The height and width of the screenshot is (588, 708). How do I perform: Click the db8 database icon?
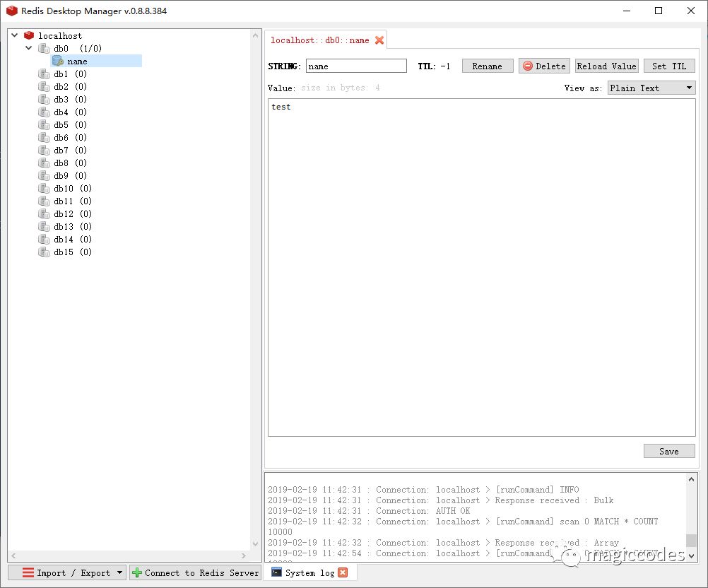[44, 163]
